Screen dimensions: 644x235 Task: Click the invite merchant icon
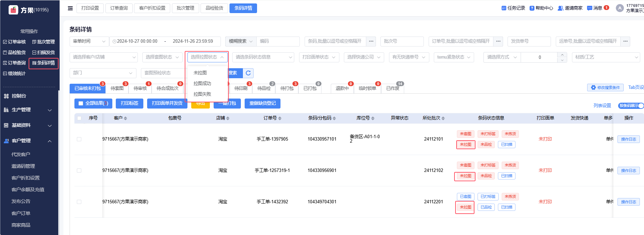pos(561,8)
